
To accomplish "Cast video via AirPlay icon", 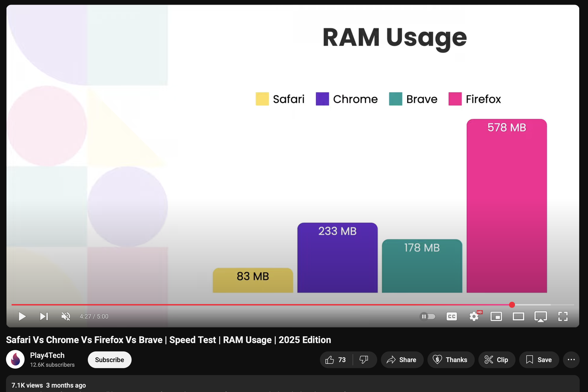I will (x=541, y=316).
